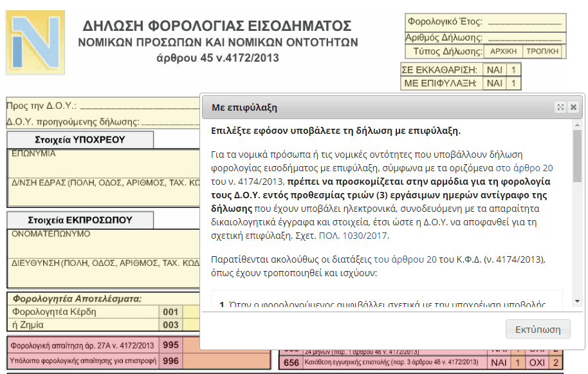Select the Στοιχεία ΕΚΠΡΟΣΩΠΟΥ header
Image resolution: width=588 pixels, height=374 pixels.
tap(80, 220)
